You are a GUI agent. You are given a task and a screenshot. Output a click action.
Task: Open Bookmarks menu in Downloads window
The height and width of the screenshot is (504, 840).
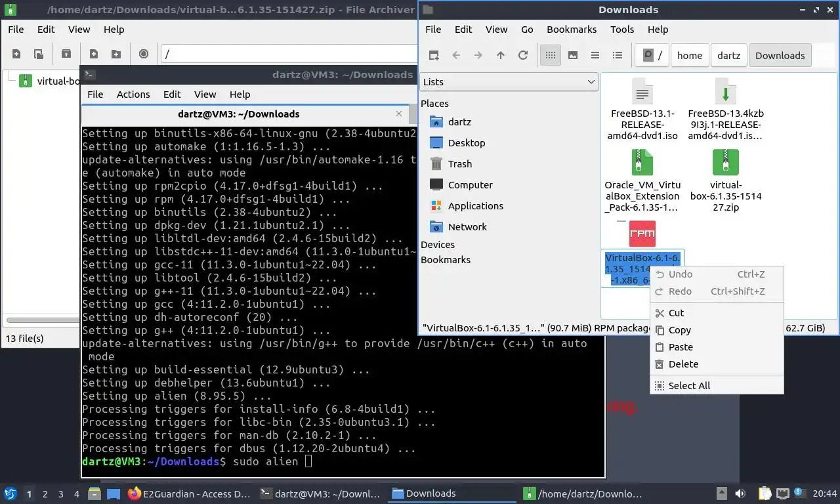coord(572,30)
